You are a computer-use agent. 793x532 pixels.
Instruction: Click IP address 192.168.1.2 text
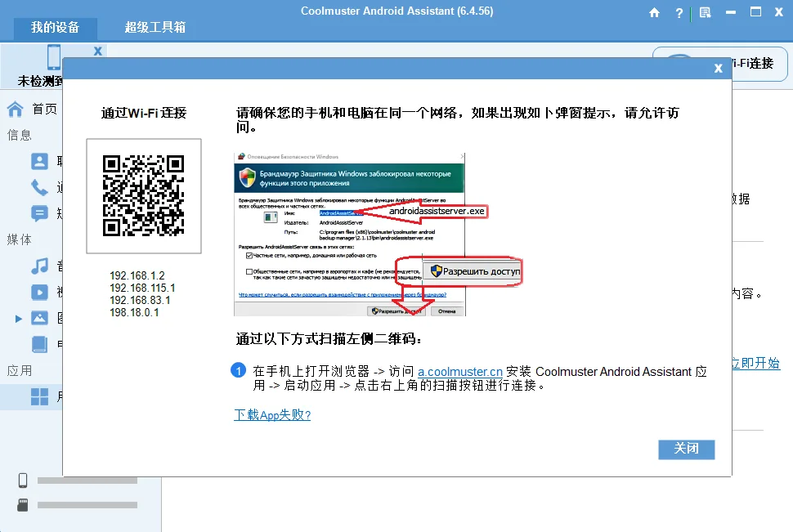pos(137,275)
